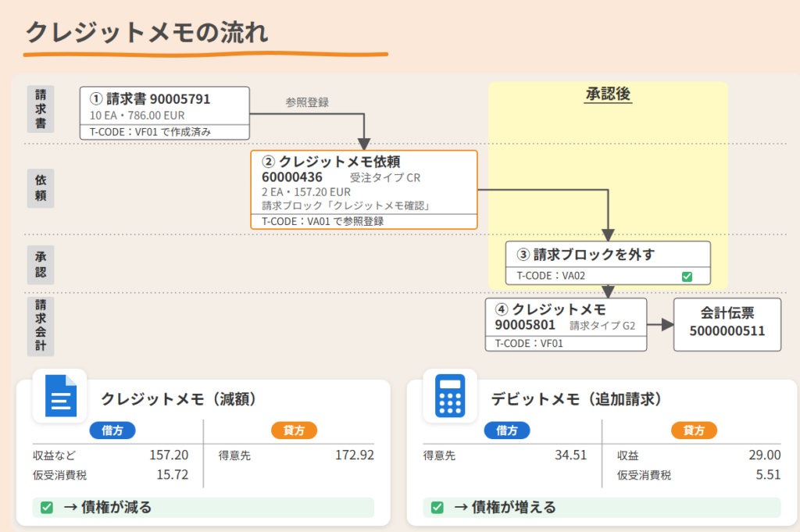Click the 借方 badge in credit memo card

tap(112, 430)
